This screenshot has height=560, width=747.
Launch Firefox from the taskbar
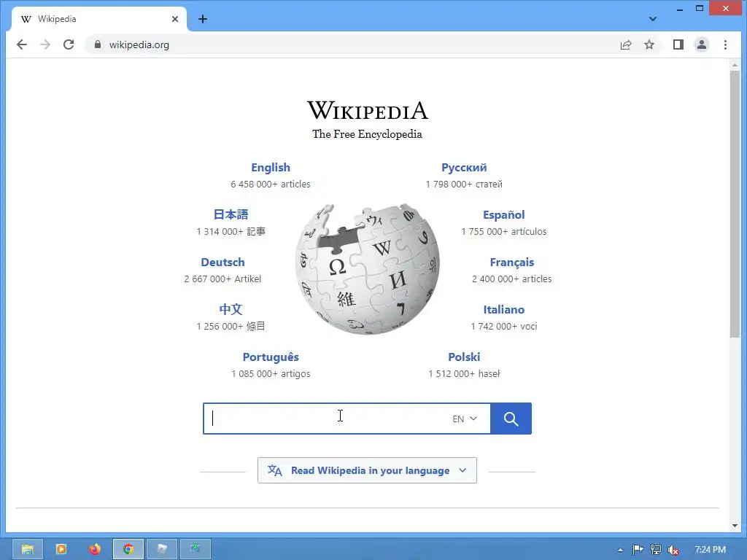point(95,549)
